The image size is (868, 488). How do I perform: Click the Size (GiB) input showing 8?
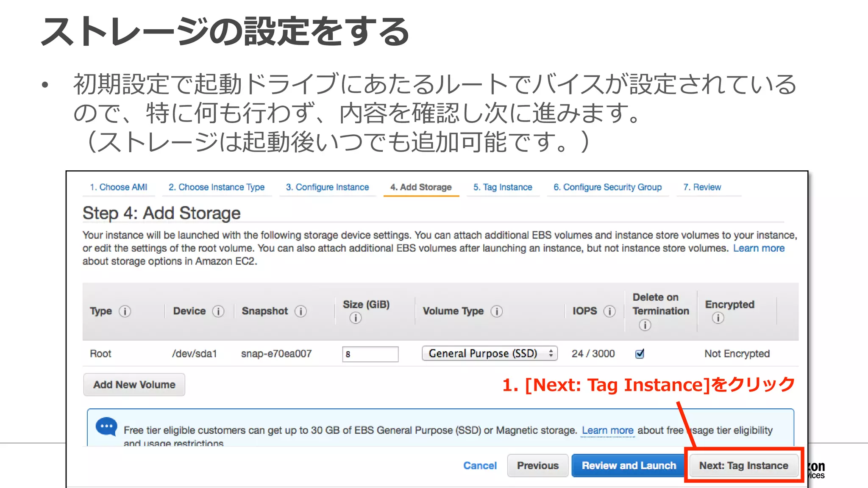pos(370,354)
